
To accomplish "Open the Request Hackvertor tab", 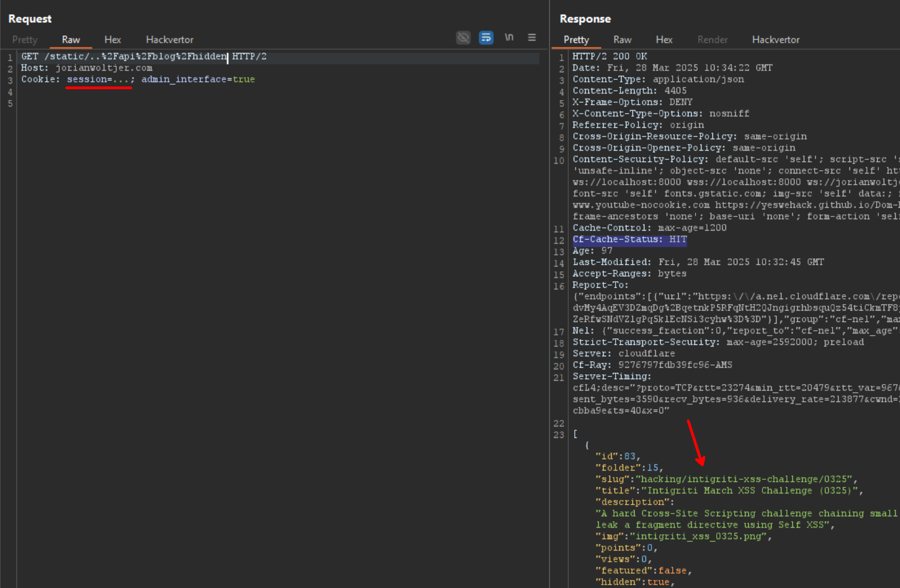I will coord(170,40).
